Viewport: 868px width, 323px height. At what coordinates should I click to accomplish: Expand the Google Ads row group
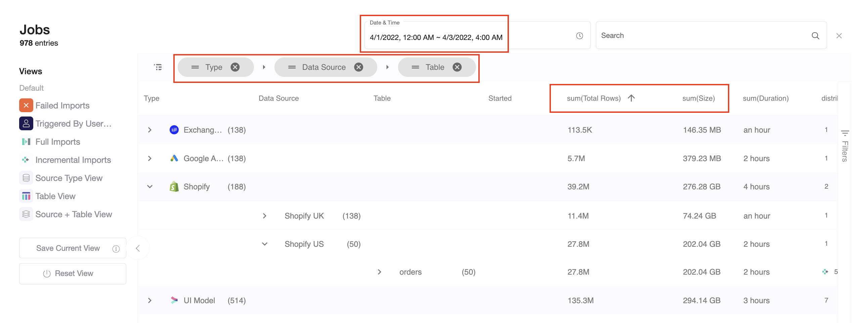coord(149,158)
